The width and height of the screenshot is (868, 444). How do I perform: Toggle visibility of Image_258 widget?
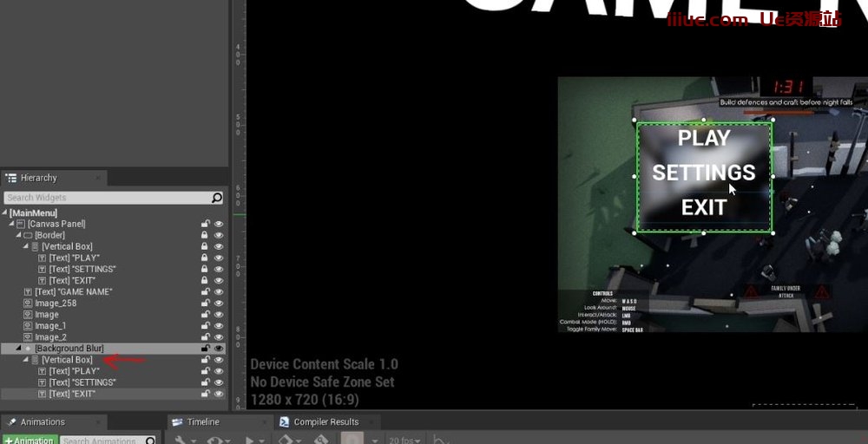[x=219, y=304]
